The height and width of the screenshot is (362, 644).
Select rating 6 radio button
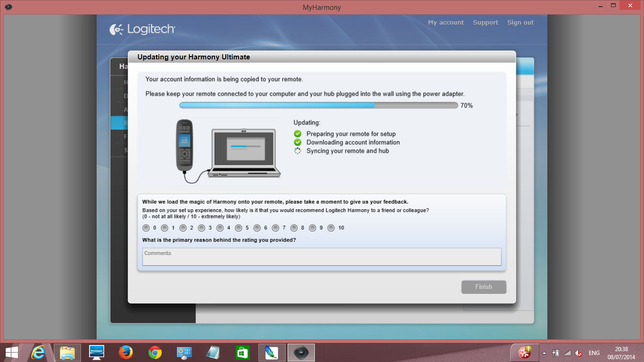pos(257,228)
